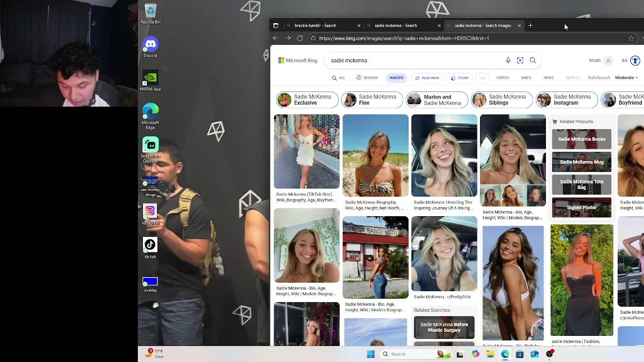
Task: Open the NVIDIA App desktop icon
Action: [x=150, y=81]
